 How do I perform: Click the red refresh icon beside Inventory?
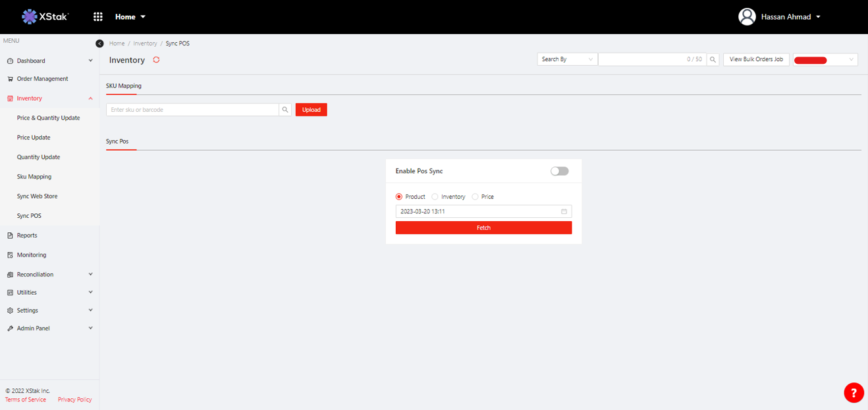[156, 60]
